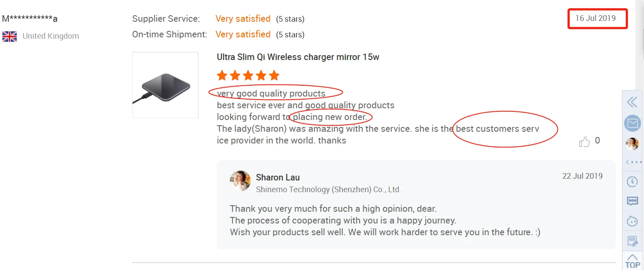Screen dimensions: 644x270
Task: Click the Supplier Service Very satisfied rating
Action: 243,19
